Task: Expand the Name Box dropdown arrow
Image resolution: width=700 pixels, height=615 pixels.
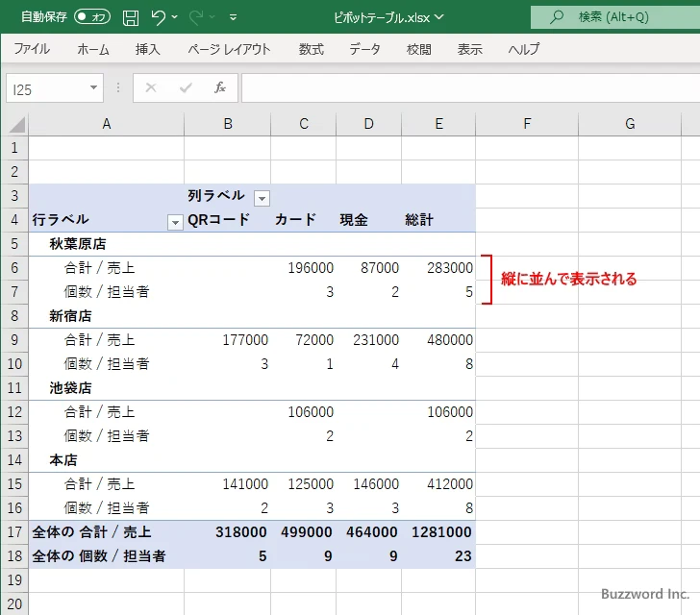Action: point(93,88)
